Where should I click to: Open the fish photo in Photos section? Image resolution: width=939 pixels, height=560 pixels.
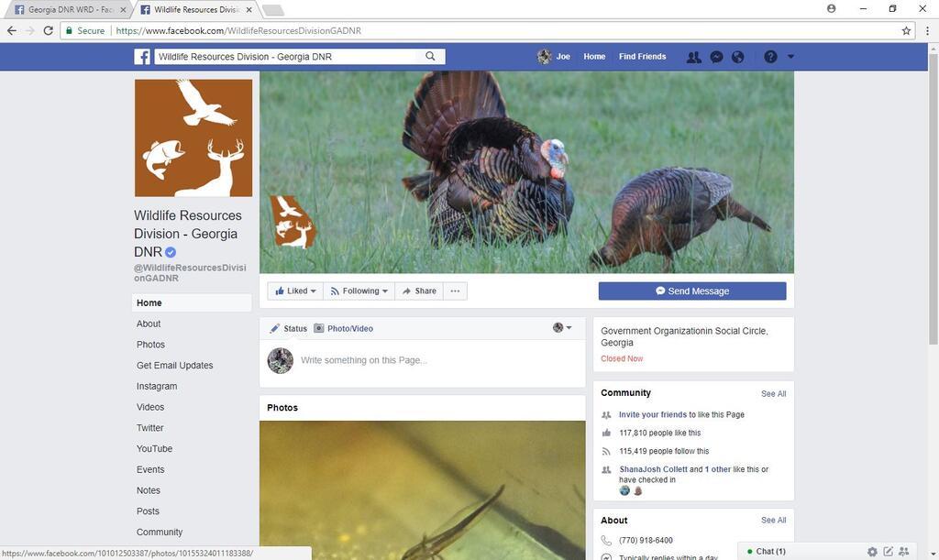click(x=422, y=490)
